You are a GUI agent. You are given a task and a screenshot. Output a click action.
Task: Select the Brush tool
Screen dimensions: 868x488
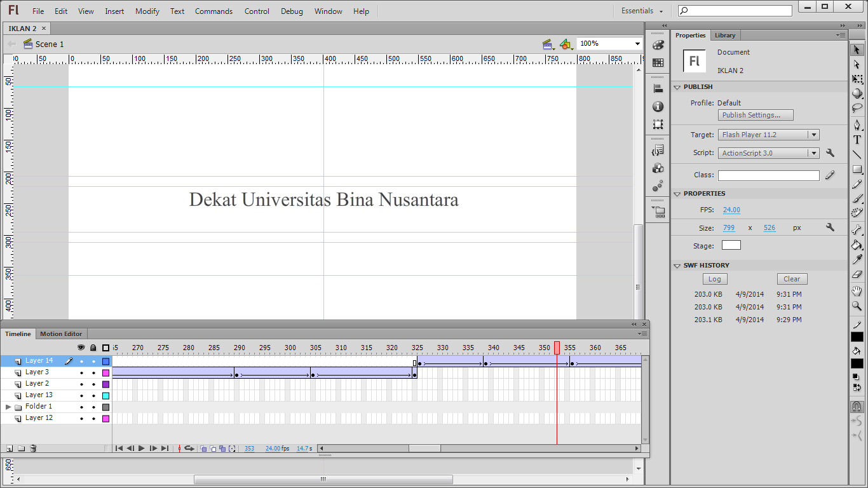coord(857,199)
